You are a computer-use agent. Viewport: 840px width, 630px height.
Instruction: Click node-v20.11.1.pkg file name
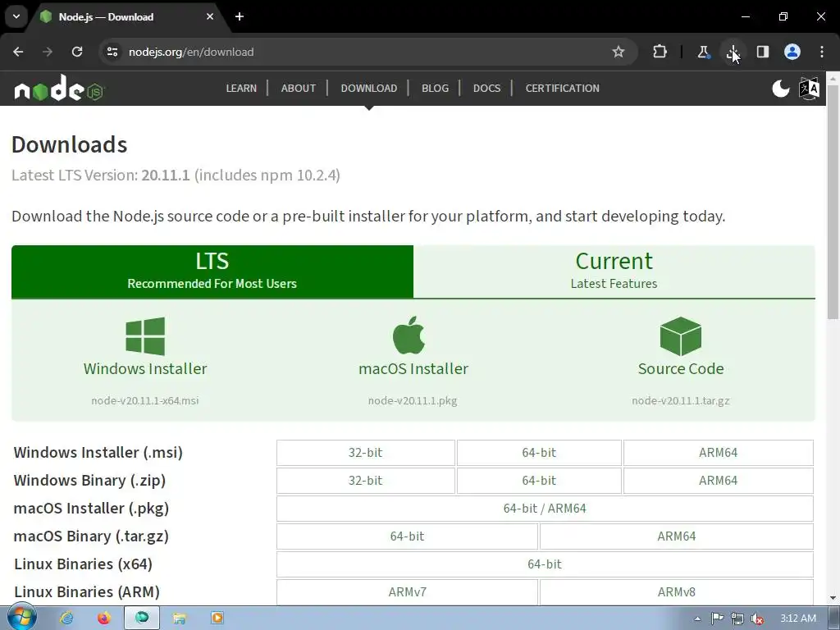(x=413, y=400)
